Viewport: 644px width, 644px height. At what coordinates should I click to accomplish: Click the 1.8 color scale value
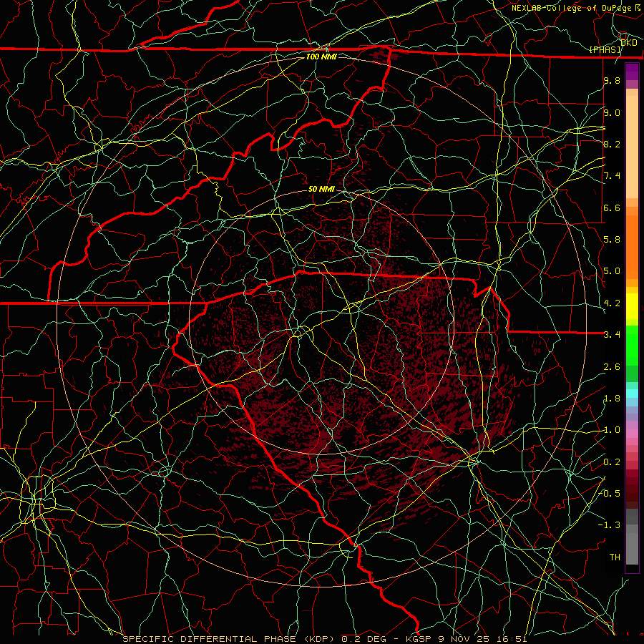[612, 399]
